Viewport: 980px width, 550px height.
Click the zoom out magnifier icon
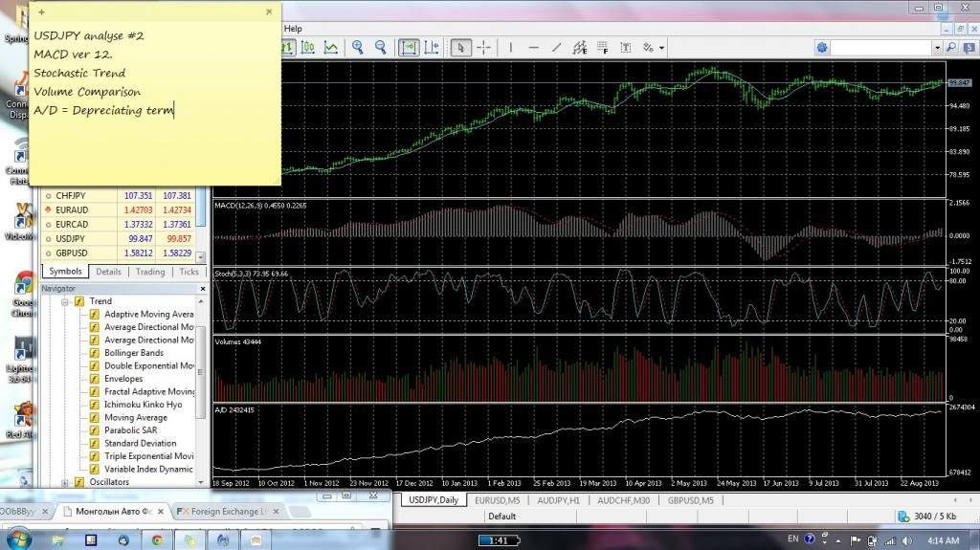380,47
